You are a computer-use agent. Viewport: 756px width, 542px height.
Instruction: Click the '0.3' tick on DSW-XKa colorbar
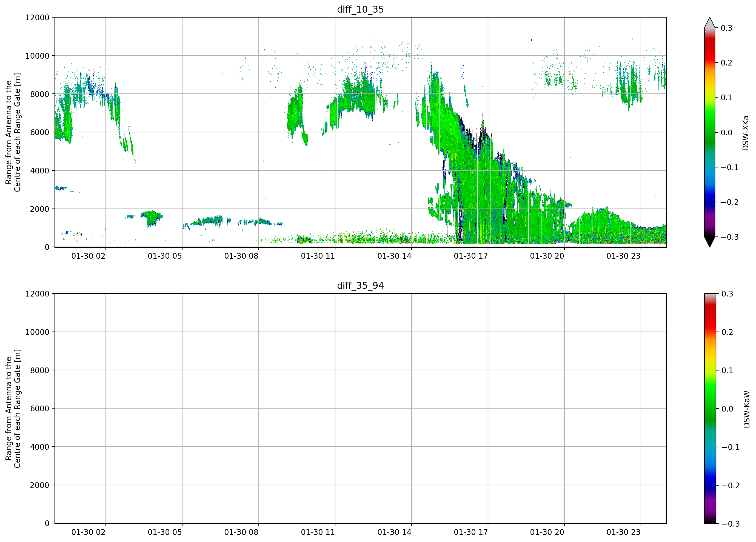click(x=726, y=28)
